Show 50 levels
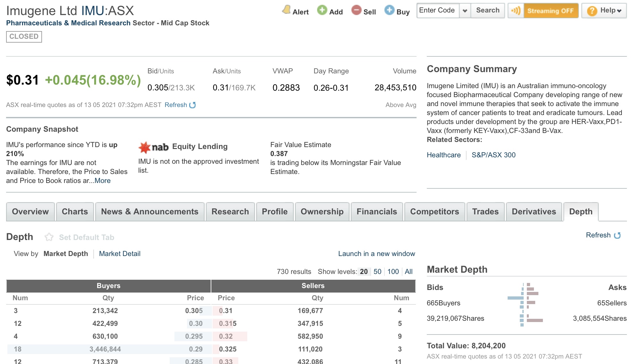Image resolution: width=633 pixels, height=364 pixels. click(377, 272)
